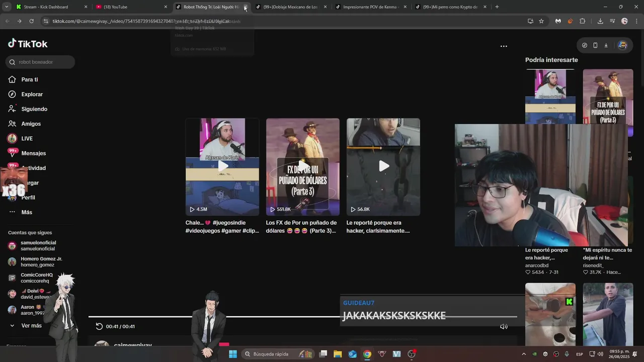Viewport: 644px width, 362px height.
Task: Open the three-dot video options menu
Action: [504, 46]
